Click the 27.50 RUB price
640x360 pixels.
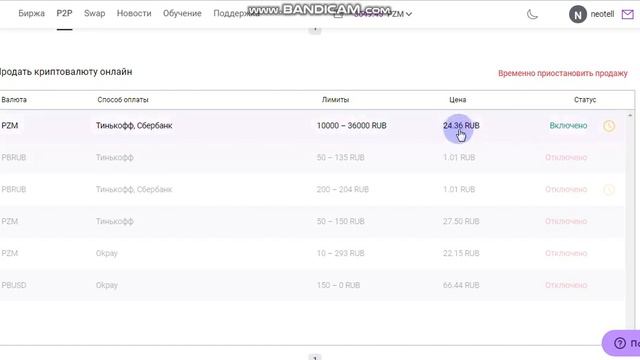pyautogui.click(x=461, y=221)
